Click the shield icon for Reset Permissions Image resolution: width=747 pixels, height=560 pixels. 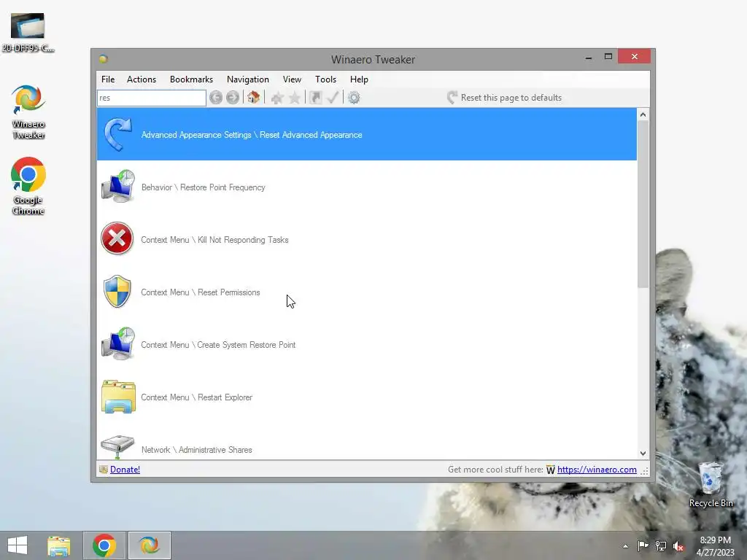point(117,292)
